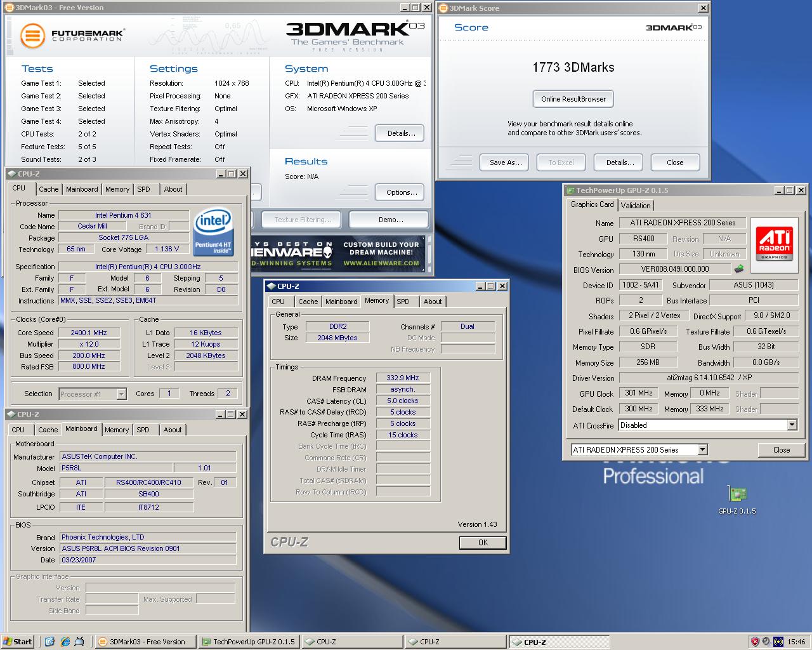Viewport: 812px width, 650px height.
Task: Open the Windows Start menu
Action: point(17,642)
